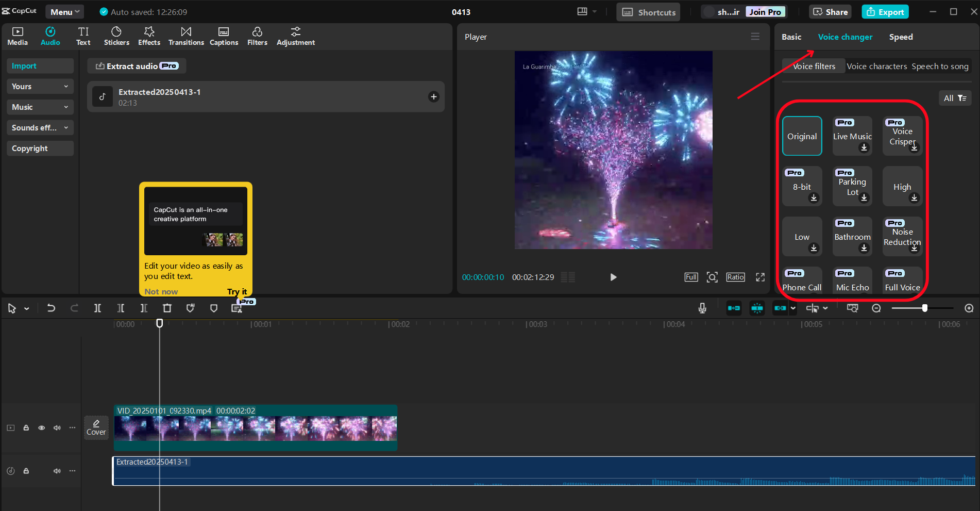980x511 pixels.
Task: Expand the Menu dropdown
Action: tap(65, 12)
